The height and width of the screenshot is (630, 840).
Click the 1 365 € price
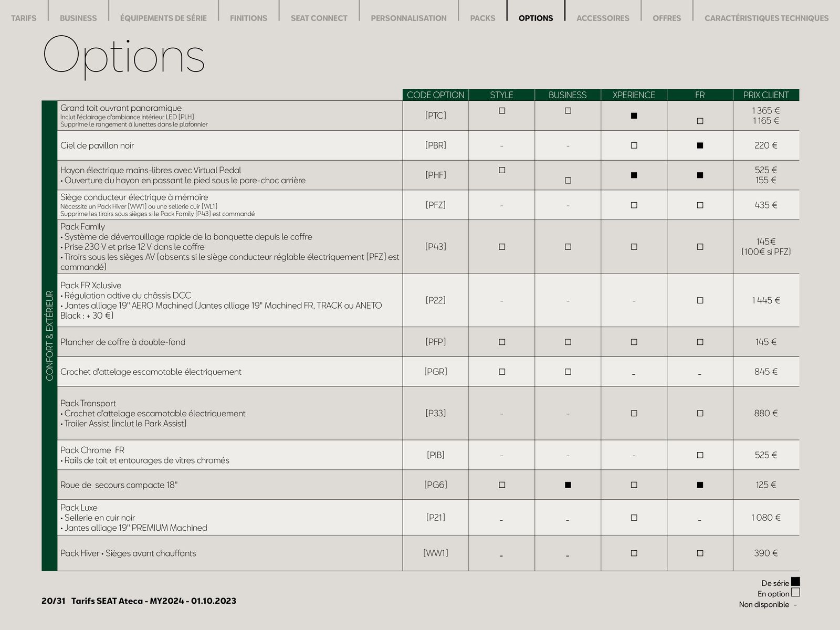tap(766, 111)
